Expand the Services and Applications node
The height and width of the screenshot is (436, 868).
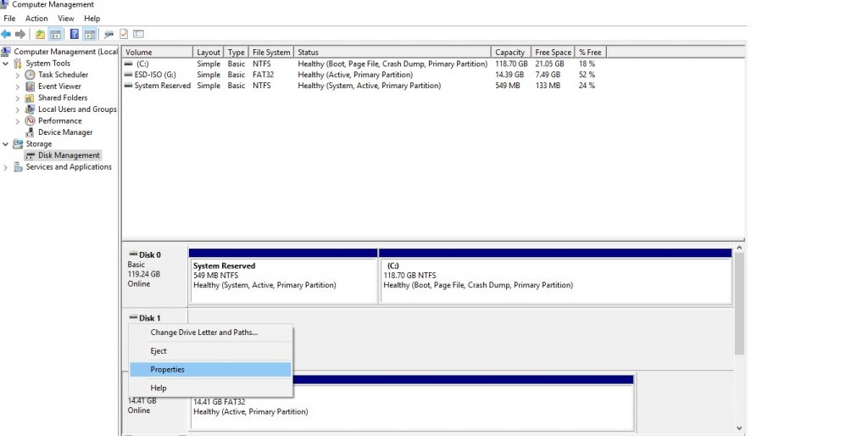click(6, 167)
